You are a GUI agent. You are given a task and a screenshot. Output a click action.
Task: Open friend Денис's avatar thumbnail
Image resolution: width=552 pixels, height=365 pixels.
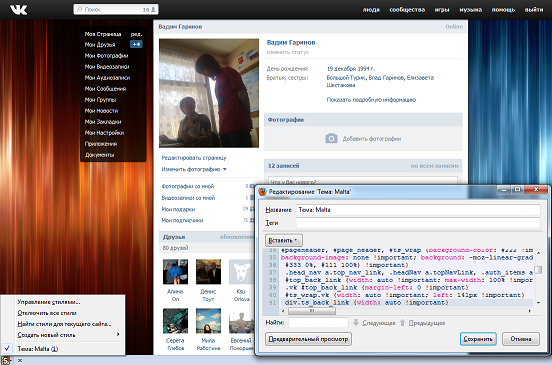pyautogui.click(x=208, y=271)
